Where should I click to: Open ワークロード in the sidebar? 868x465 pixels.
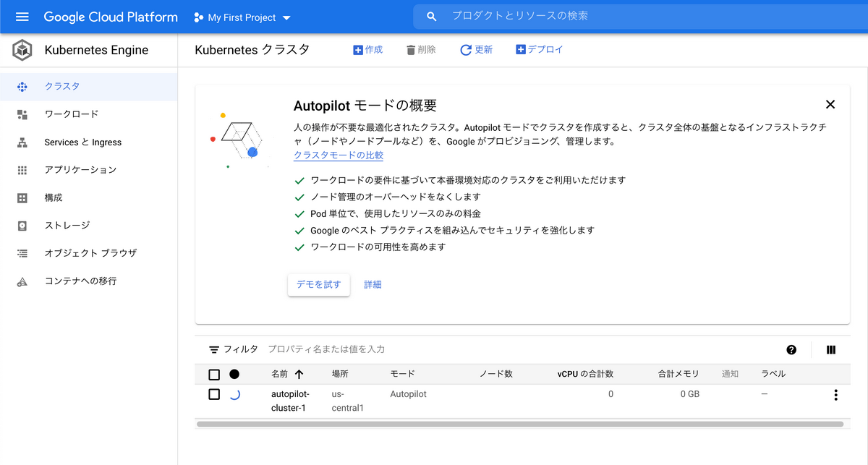pyautogui.click(x=88, y=114)
